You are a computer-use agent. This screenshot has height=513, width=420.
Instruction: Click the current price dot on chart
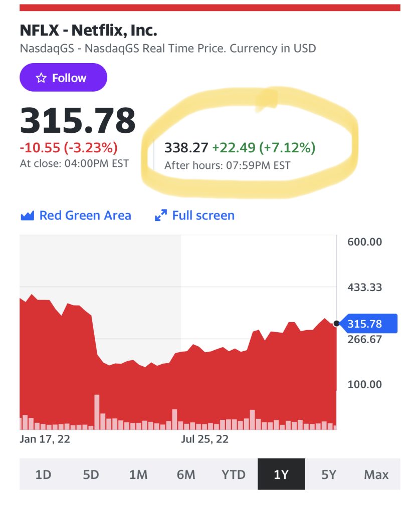click(336, 324)
